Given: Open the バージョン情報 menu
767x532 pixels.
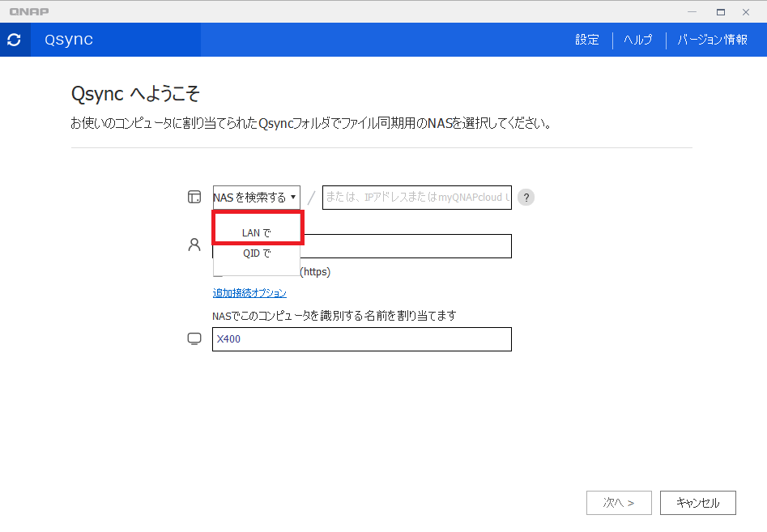Looking at the screenshot, I should point(712,40).
